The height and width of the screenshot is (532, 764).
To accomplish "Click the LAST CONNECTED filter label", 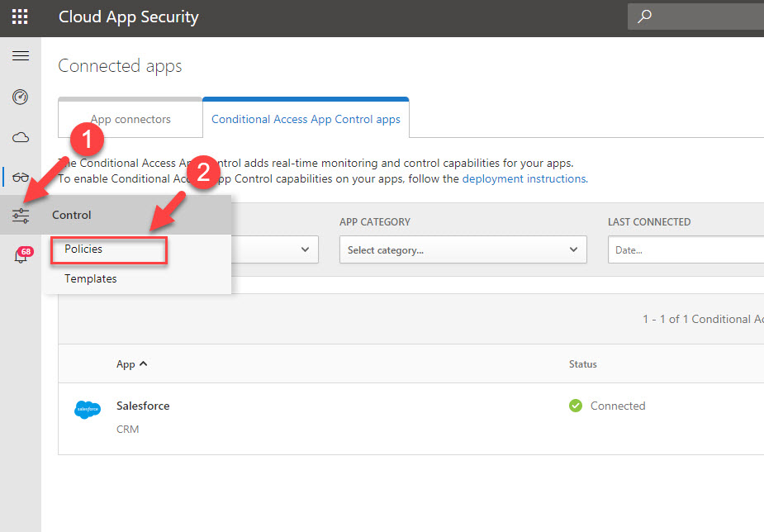I will 649,222.
